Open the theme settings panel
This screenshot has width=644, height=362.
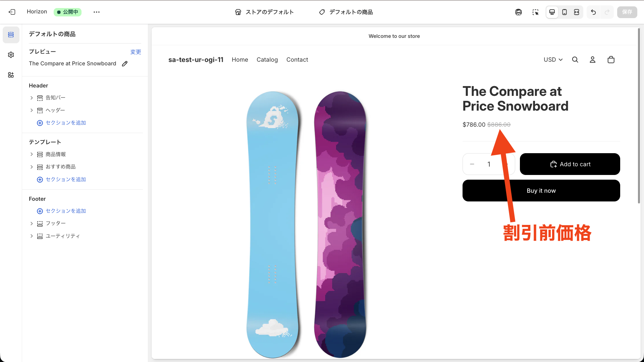(11, 55)
